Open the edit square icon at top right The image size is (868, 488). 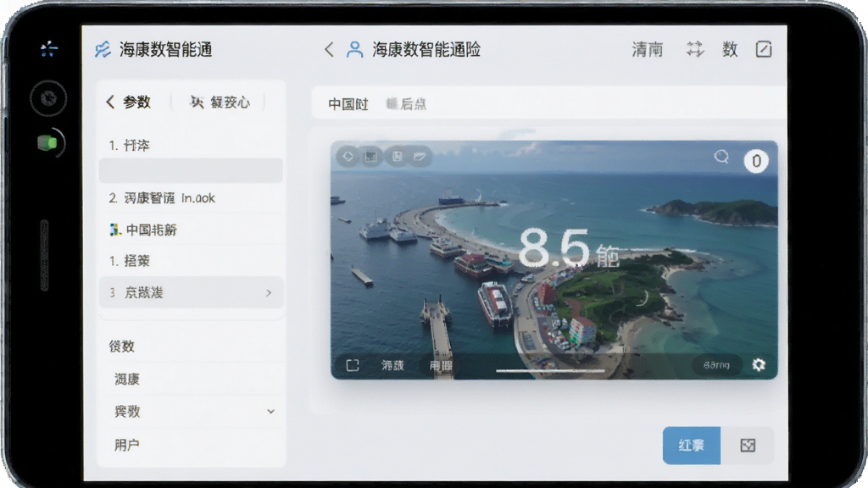pos(764,49)
